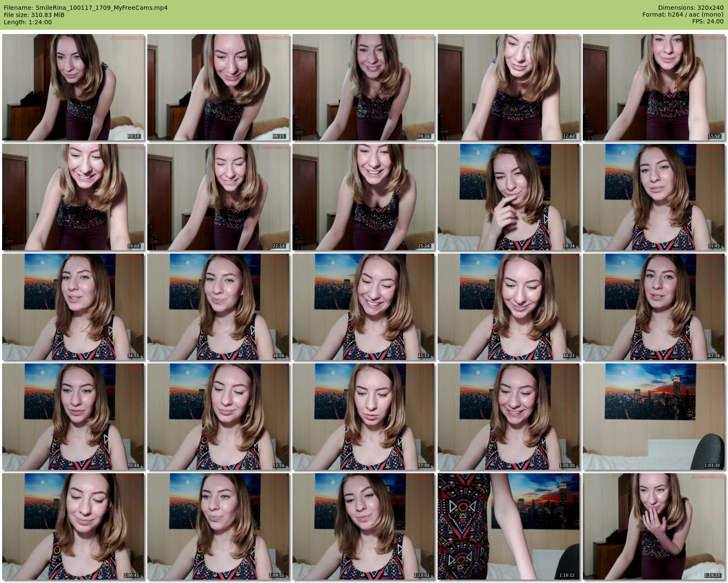
Task: Click the Dimensions 320x240 label
Action: 691,8
